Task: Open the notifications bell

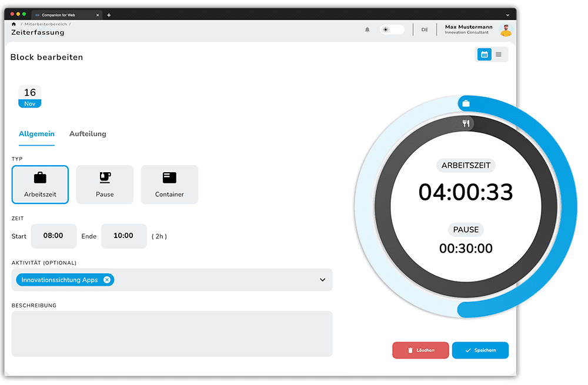Action: pyautogui.click(x=367, y=29)
